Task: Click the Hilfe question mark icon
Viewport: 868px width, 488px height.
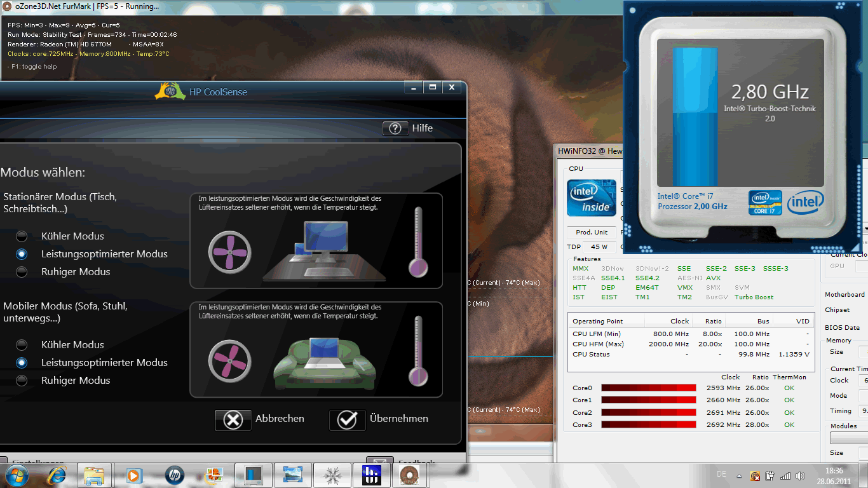Action: point(395,128)
